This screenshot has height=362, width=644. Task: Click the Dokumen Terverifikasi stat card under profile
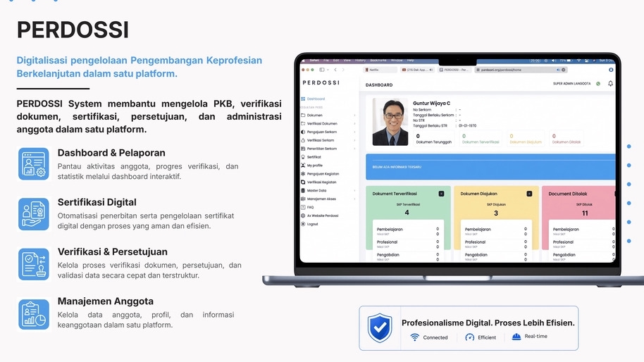coord(480,139)
